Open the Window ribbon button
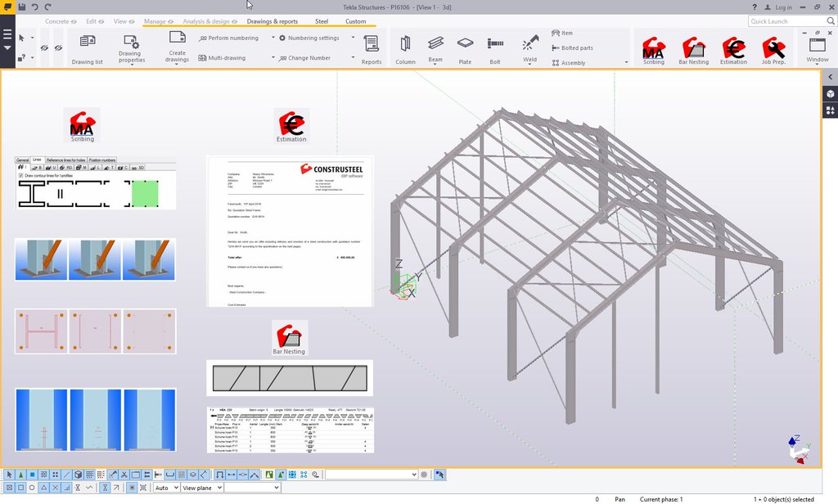Screen dimensions: 838x504 coord(818,50)
